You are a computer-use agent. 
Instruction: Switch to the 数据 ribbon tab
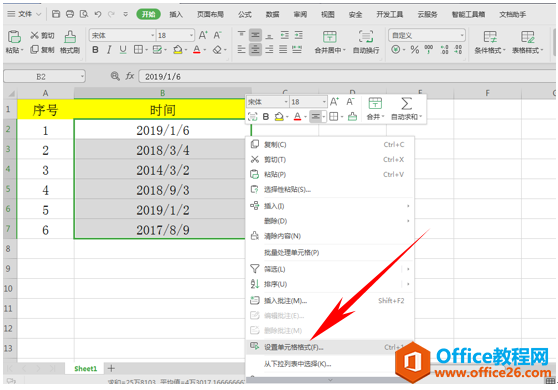point(272,14)
